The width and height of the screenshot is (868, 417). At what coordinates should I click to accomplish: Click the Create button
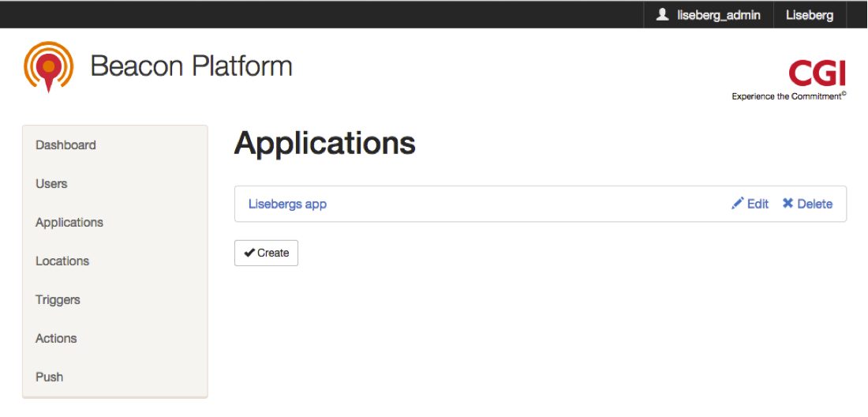coord(266,253)
